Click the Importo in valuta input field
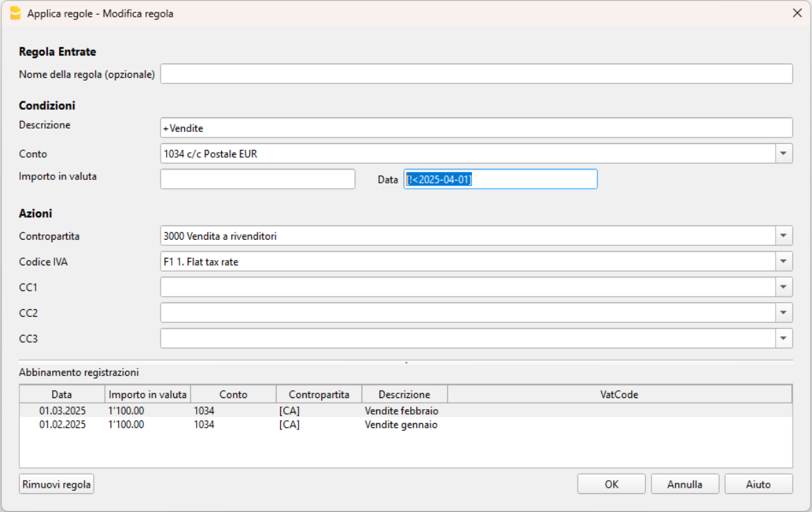This screenshot has width=812, height=512. coord(257,179)
